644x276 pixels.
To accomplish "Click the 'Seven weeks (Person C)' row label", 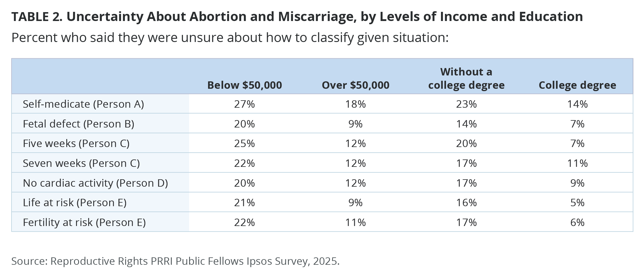I will [x=81, y=163].
